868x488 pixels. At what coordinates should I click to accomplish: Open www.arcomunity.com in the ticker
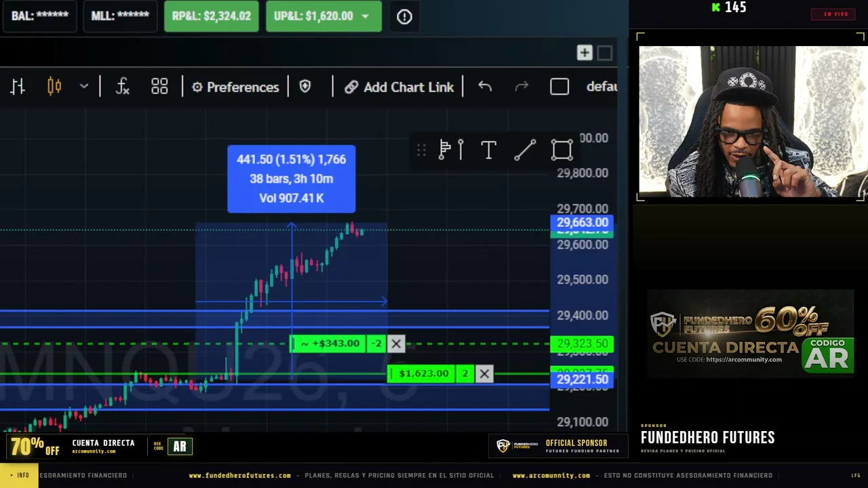(551, 476)
